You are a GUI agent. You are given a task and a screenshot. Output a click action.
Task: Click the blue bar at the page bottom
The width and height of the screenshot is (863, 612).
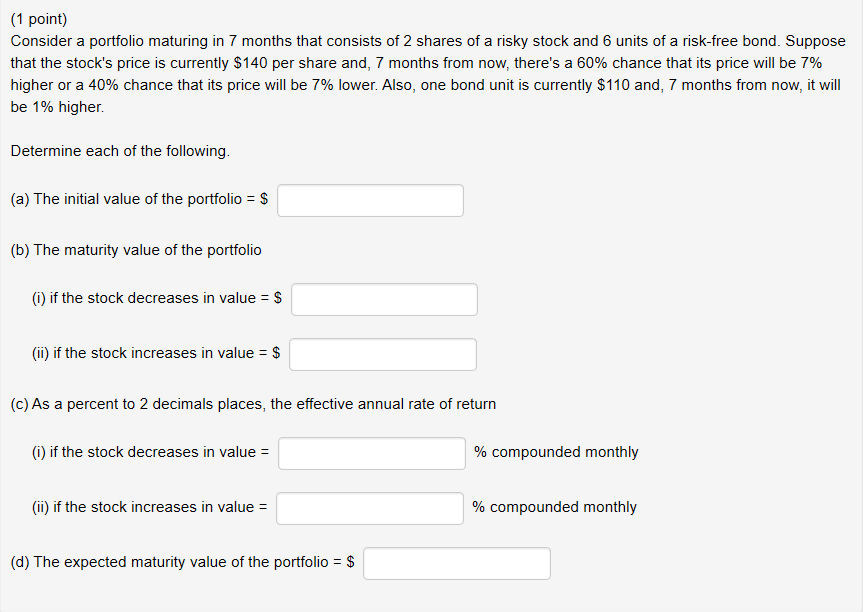pos(431,608)
